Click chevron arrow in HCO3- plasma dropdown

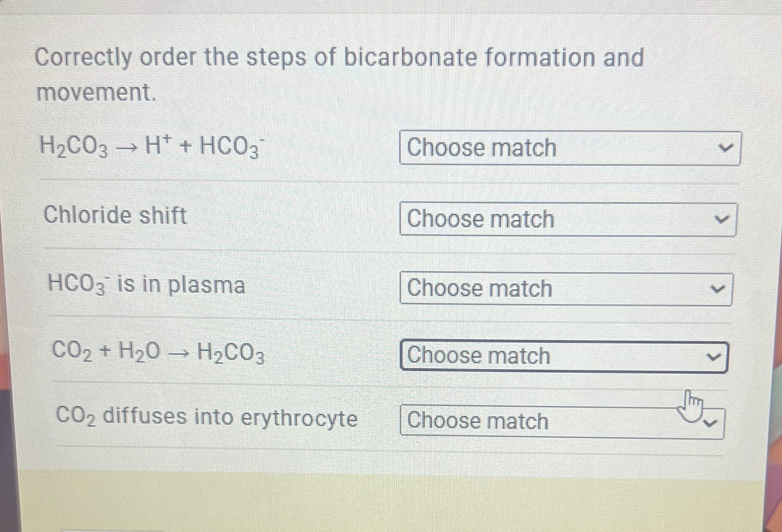[x=717, y=289]
